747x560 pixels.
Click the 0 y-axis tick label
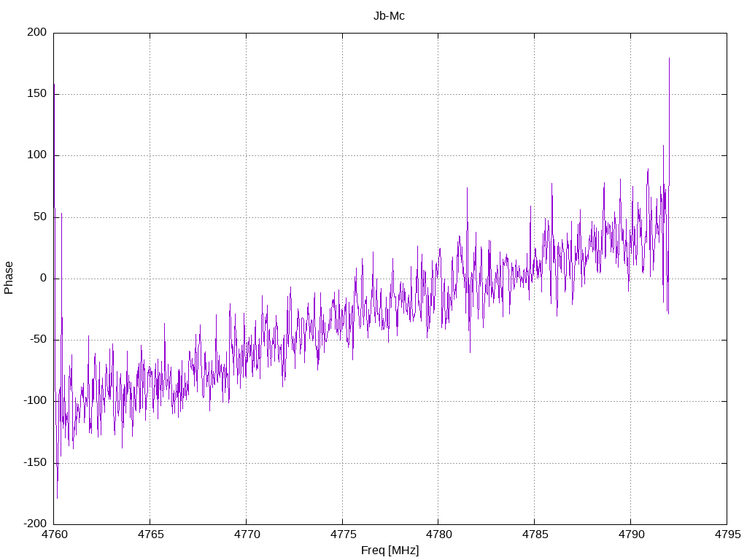click(44, 278)
